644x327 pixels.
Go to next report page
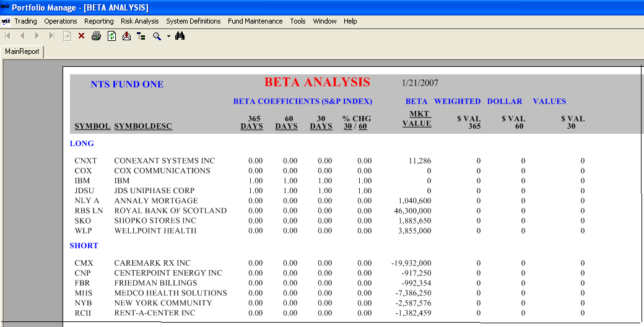(37, 36)
